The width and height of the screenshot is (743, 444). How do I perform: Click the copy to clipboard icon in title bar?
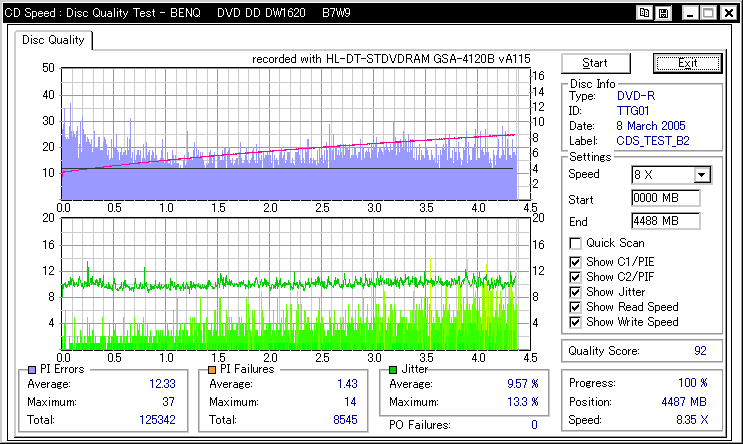click(644, 13)
